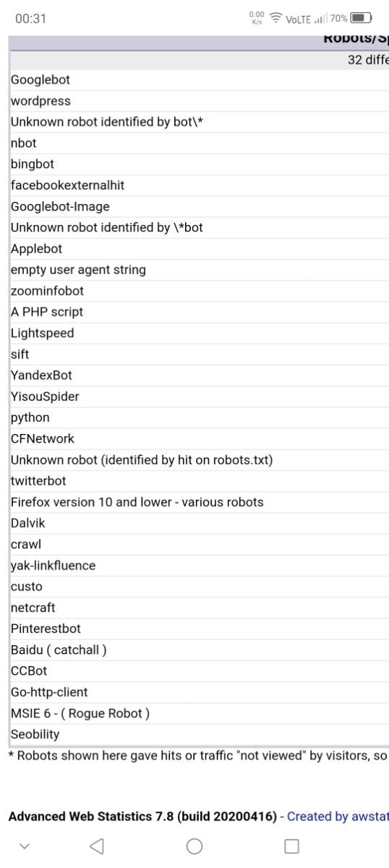Select the Googlebot row

[x=199, y=80]
